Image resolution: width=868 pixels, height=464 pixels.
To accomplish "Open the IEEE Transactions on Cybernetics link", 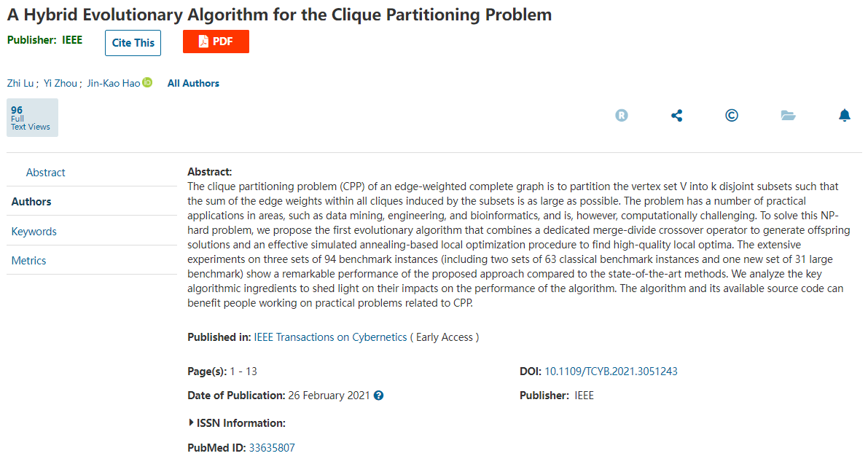I will (330, 337).
